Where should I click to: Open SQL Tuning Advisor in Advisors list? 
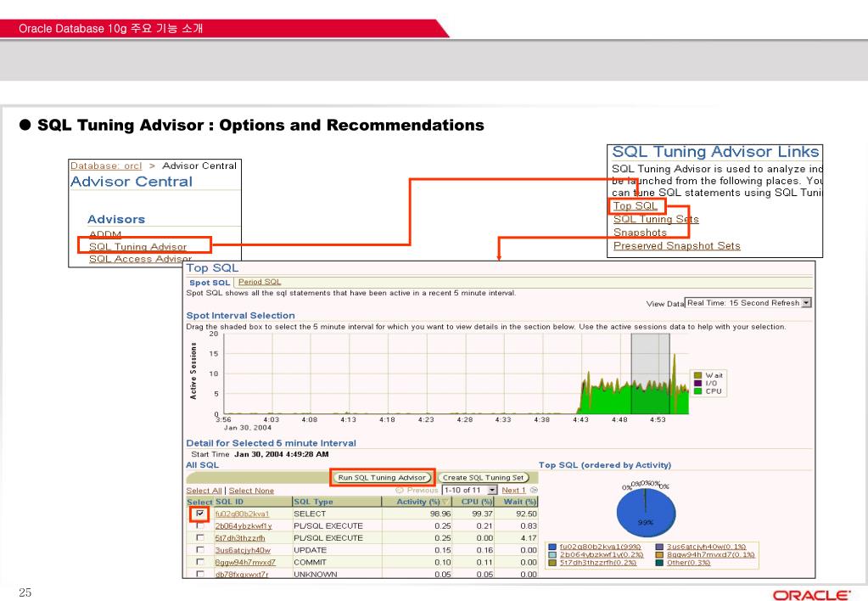[x=137, y=246]
